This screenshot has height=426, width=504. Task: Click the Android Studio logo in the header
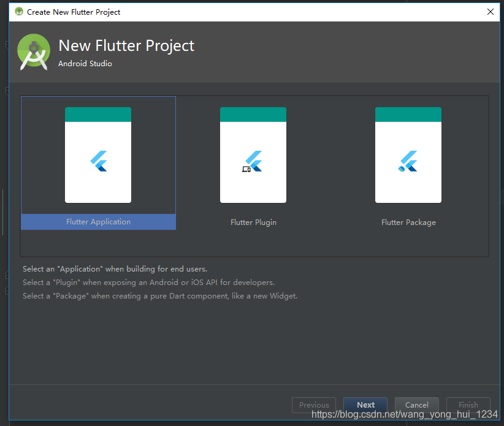coord(34,51)
